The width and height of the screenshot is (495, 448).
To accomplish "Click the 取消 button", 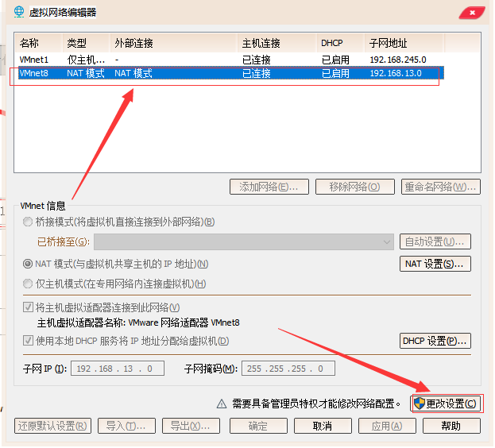I will (323, 427).
